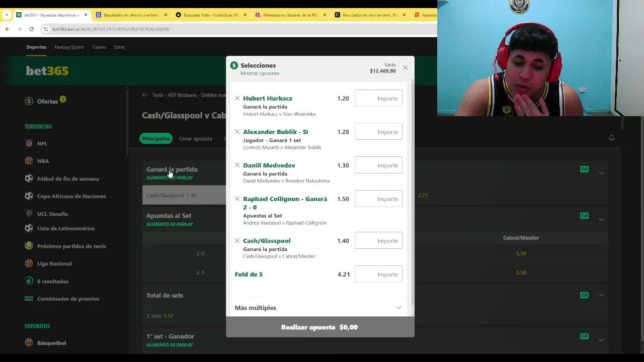The height and width of the screenshot is (362, 644).
Task: Close the Selecciones bet slip
Action: tap(405, 67)
